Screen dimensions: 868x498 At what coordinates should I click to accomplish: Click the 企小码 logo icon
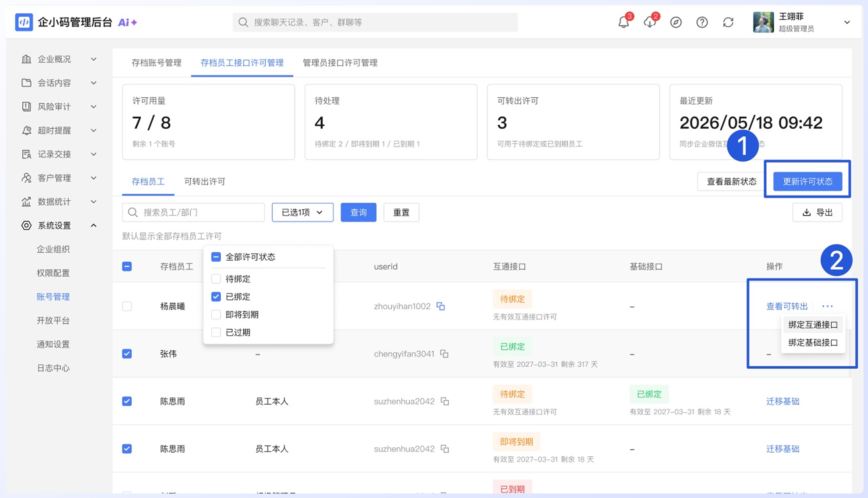point(24,22)
